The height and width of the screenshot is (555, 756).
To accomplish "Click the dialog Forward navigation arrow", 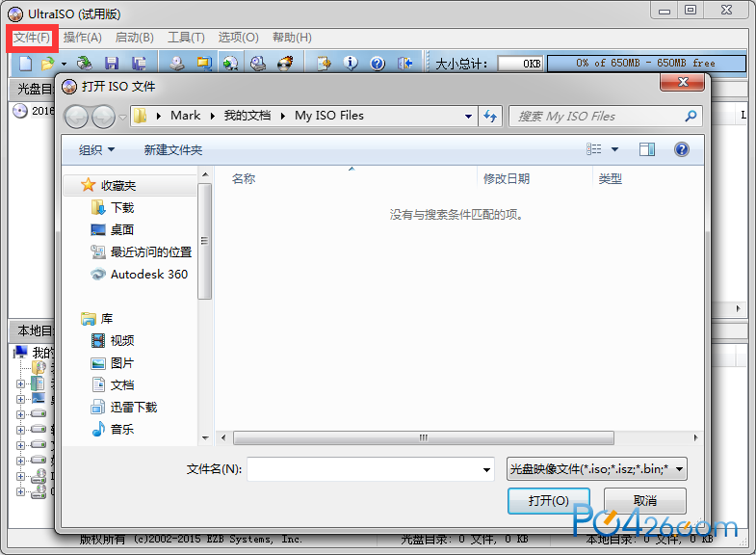I will point(103,117).
